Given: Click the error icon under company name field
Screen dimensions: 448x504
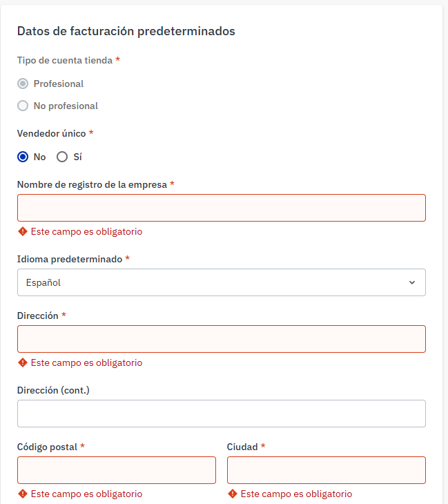Looking at the screenshot, I should click(23, 231).
